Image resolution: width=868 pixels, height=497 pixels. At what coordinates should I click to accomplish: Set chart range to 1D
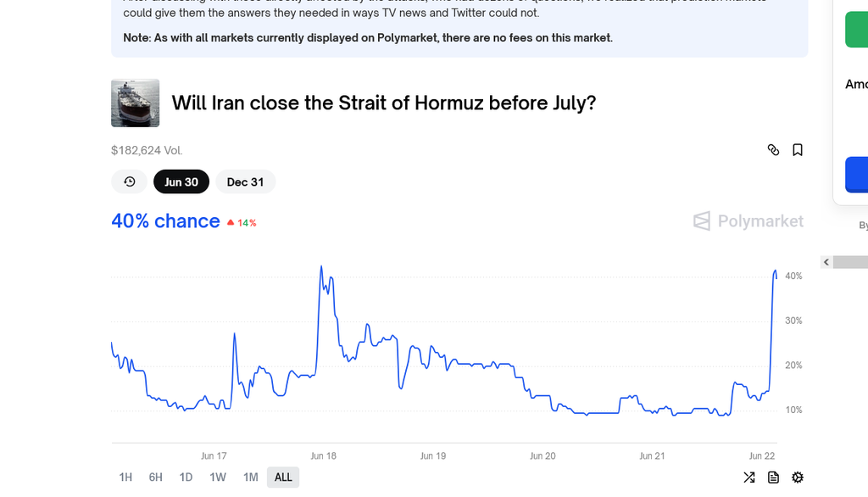pyautogui.click(x=186, y=477)
